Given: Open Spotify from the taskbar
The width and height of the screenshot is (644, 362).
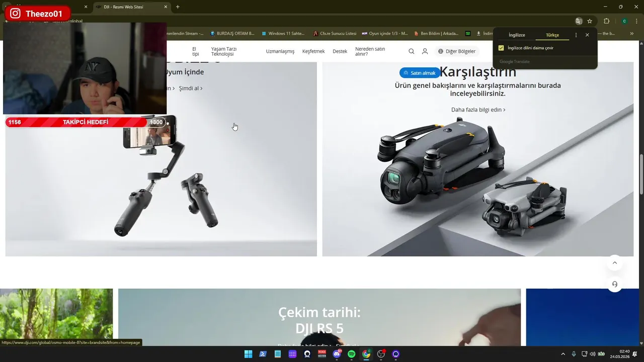Looking at the screenshot, I should [x=352, y=354].
